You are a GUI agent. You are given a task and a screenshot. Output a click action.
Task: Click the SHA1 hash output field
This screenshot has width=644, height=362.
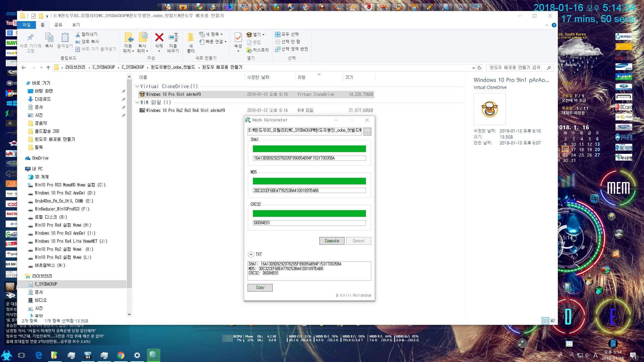(x=309, y=158)
